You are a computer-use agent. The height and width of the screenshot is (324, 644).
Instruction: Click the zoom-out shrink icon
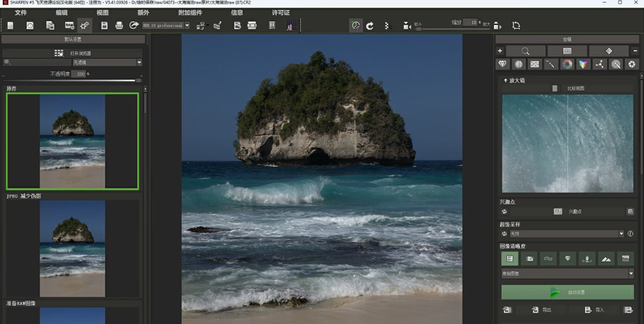[407, 26]
